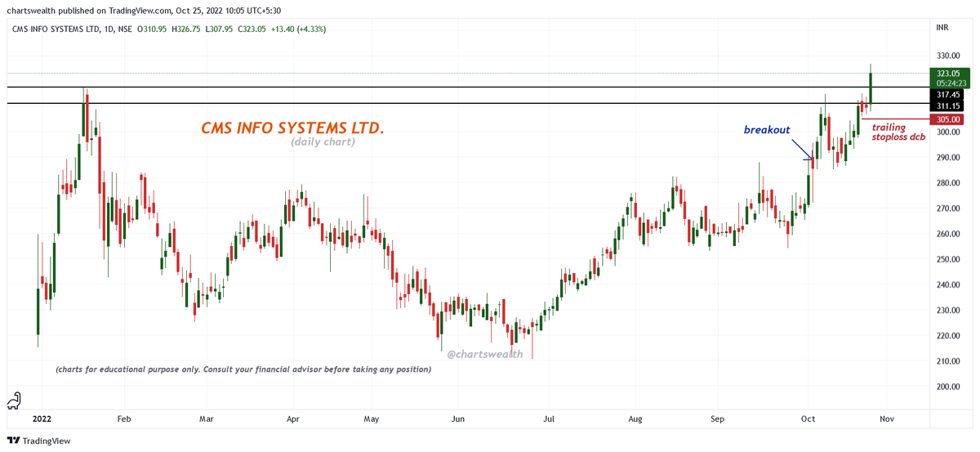Click the 330.00 price axis label
This screenshot has width=980, height=452.
coord(947,56)
